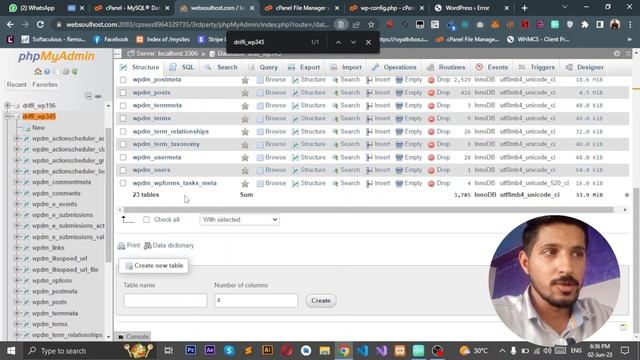Check the wpdm_usermeta table checkbox
The height and width of the screenshot is (360, 640).
click(123, 158)
